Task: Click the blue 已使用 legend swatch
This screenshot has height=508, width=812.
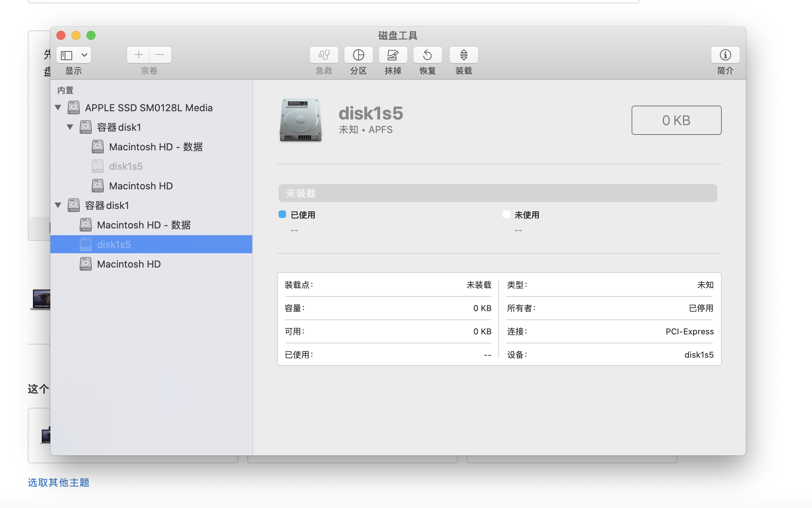Action: click(x=282, y=215)
